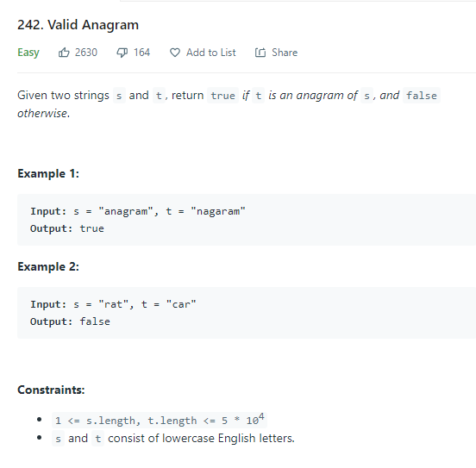Click the "anagram" input string in Example 1
The image size is (476, 468).
(x=126, y=211)
